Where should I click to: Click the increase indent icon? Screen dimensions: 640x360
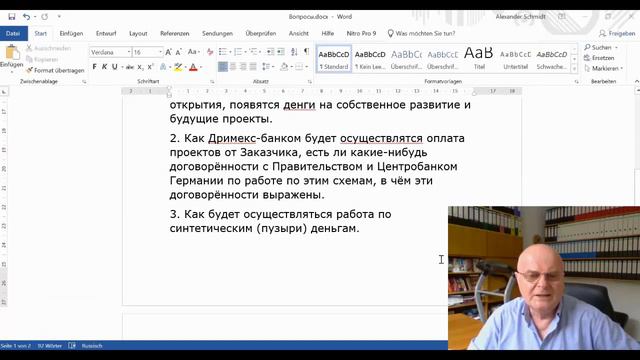281,52
